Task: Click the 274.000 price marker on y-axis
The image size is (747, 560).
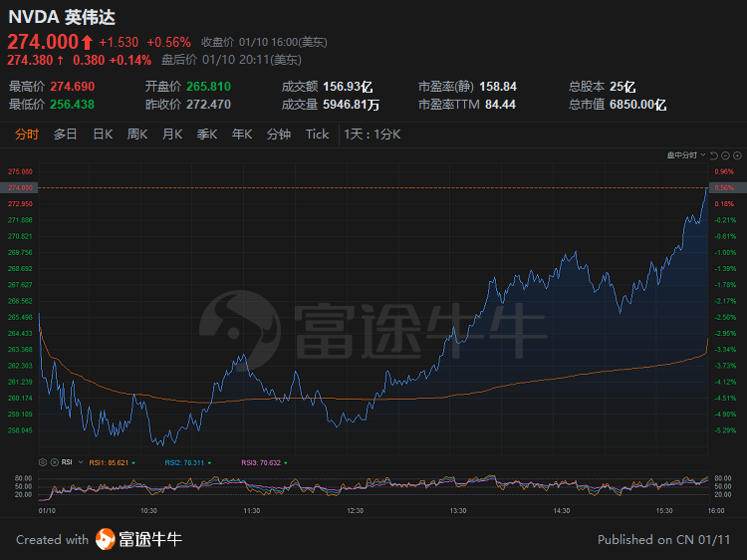Action: coord(20,187)
